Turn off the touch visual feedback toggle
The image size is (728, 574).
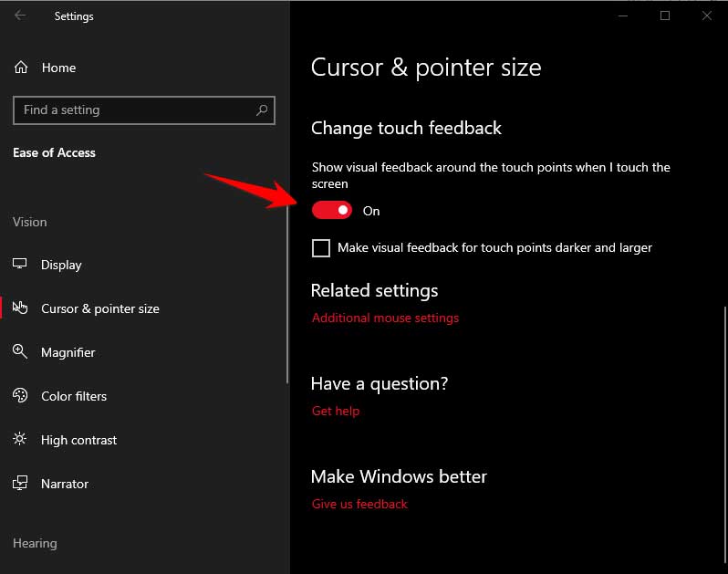[x=331, y=211]
